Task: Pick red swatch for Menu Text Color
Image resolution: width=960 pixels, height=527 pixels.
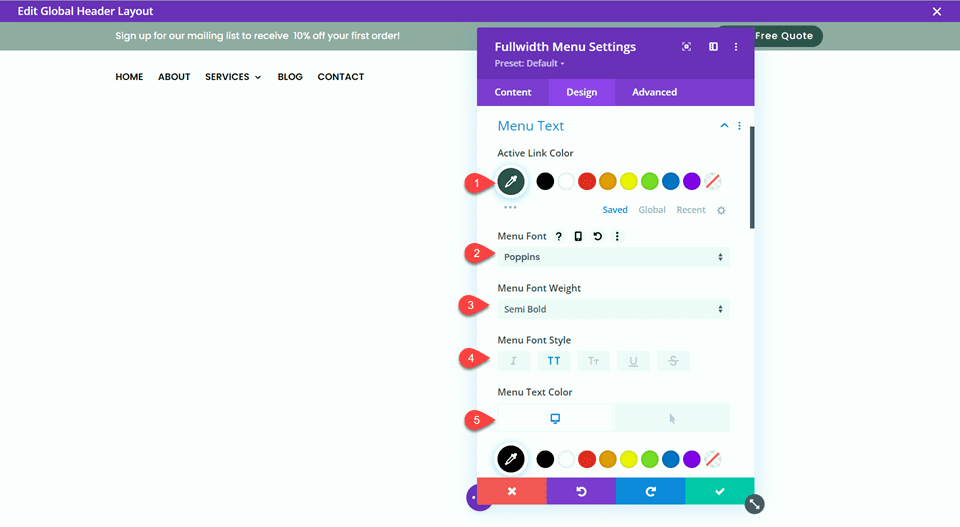Action: pyautogui.click(x=587, y=459)
